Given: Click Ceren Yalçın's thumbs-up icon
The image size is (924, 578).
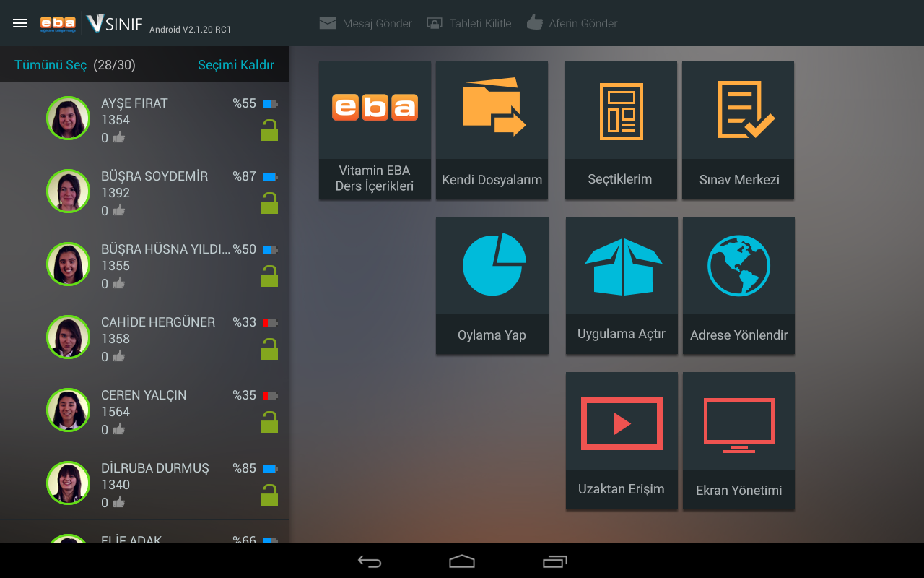Looking at the screenshot, I should click(x=118, y=429).
